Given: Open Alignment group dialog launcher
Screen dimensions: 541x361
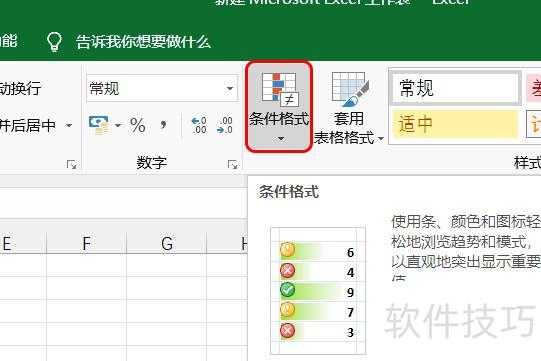Looking at the screenshot, I should [x=71, y=165].
